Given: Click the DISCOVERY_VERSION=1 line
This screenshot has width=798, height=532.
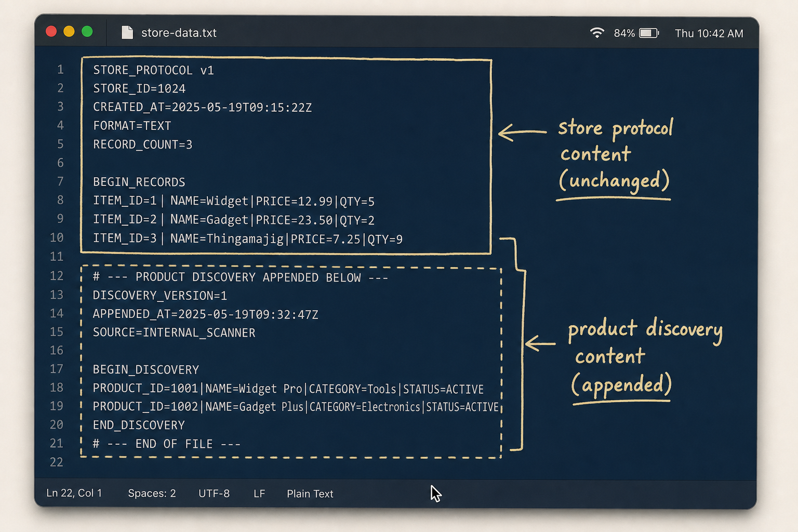Looking at the screenshot, I should [x=160, y=296].
